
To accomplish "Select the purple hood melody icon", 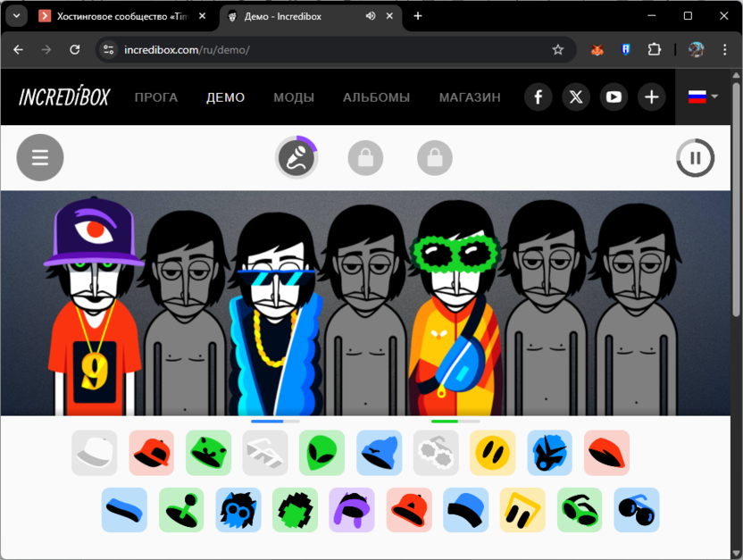I will tap(351, 510).
